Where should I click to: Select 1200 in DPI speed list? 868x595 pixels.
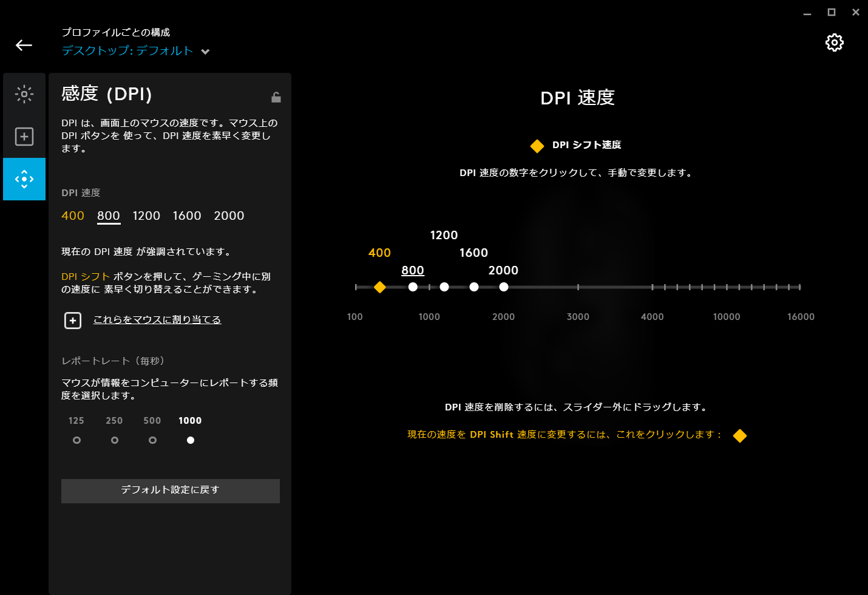tap(146, 216)
